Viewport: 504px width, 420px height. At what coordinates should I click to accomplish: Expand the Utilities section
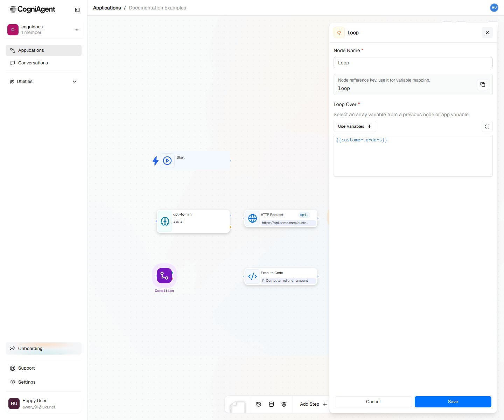tap(43, 82)
